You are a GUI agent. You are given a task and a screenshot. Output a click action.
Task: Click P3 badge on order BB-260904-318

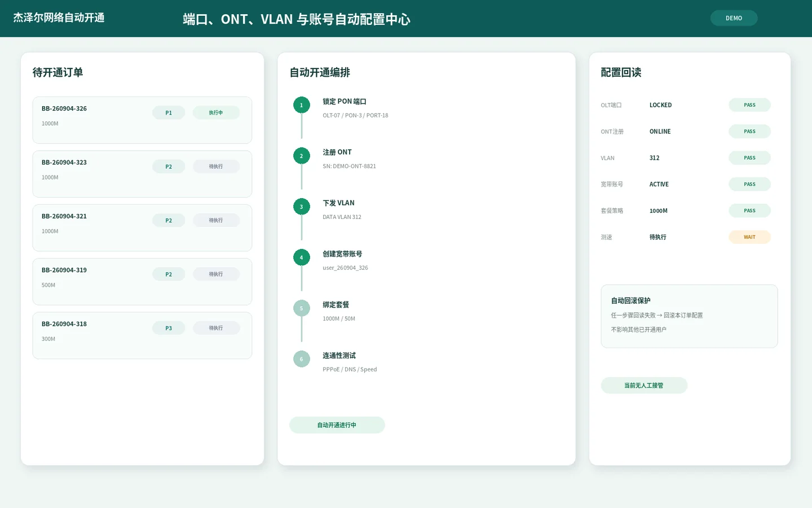tap(169, 329)
